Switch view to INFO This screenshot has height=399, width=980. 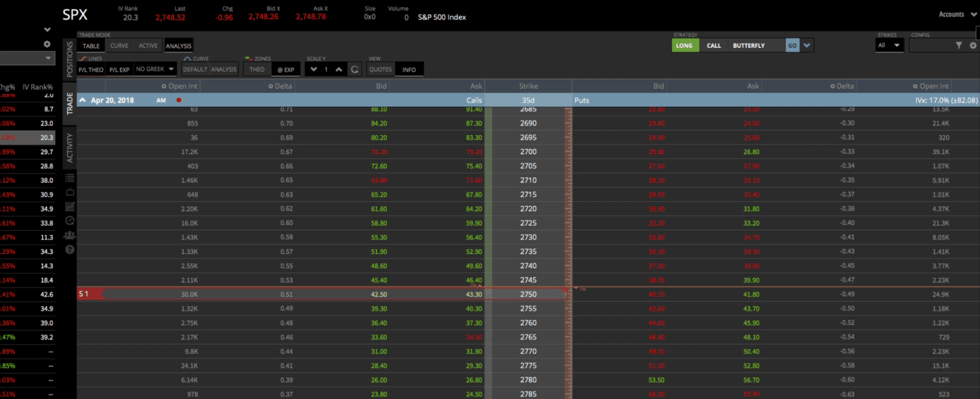[x=409, y=70]
